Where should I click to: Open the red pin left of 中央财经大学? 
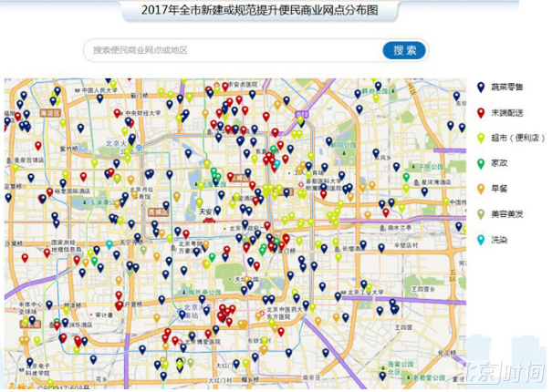119,113
